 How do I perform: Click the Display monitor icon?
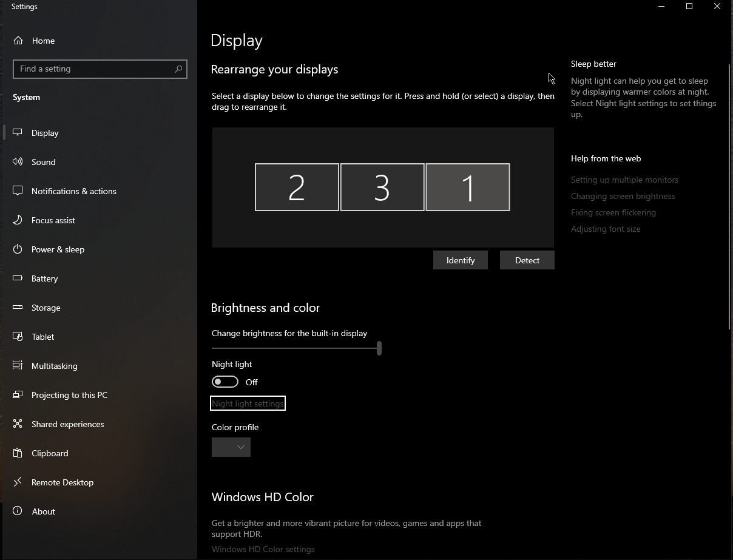18,133
